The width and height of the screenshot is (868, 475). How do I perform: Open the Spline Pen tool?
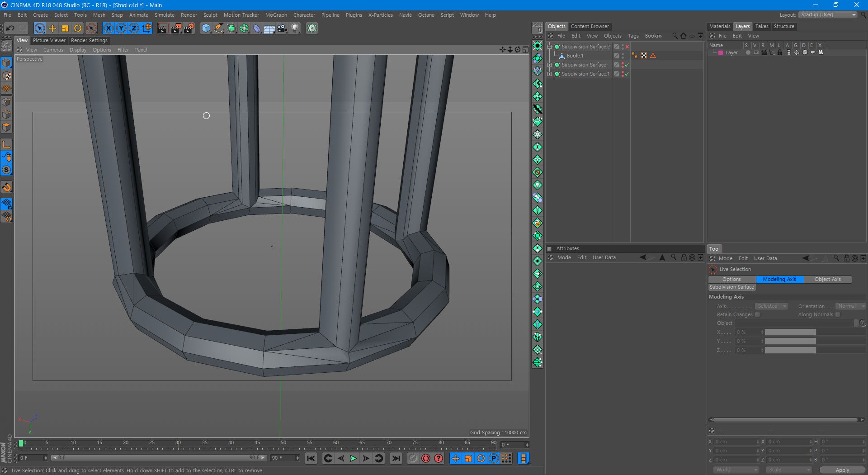point(219,28)
